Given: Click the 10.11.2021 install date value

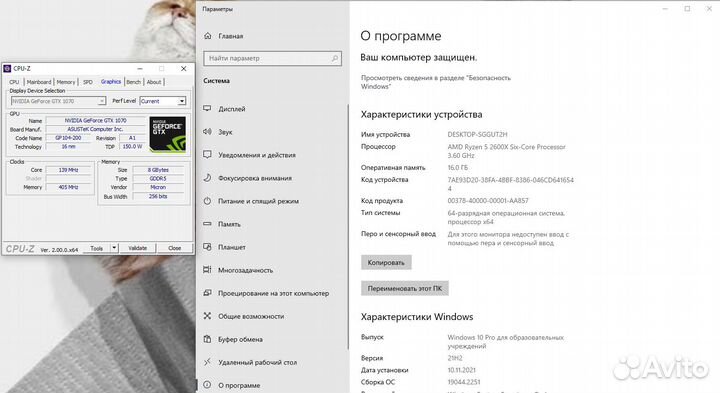Looking at the screenshot, I should point(462,370).
